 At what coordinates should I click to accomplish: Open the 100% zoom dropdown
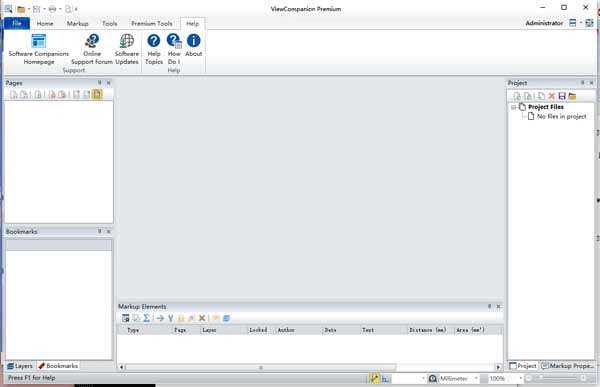[x=520, y=378]
